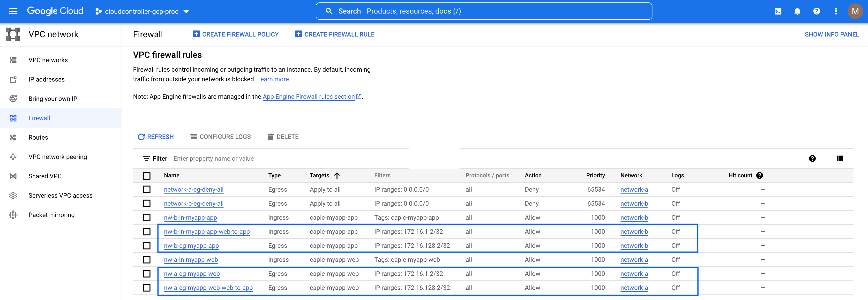Click Hit count help icon
Screen dimensions: 868x300
pyautogui.click(x=760, y=175)
